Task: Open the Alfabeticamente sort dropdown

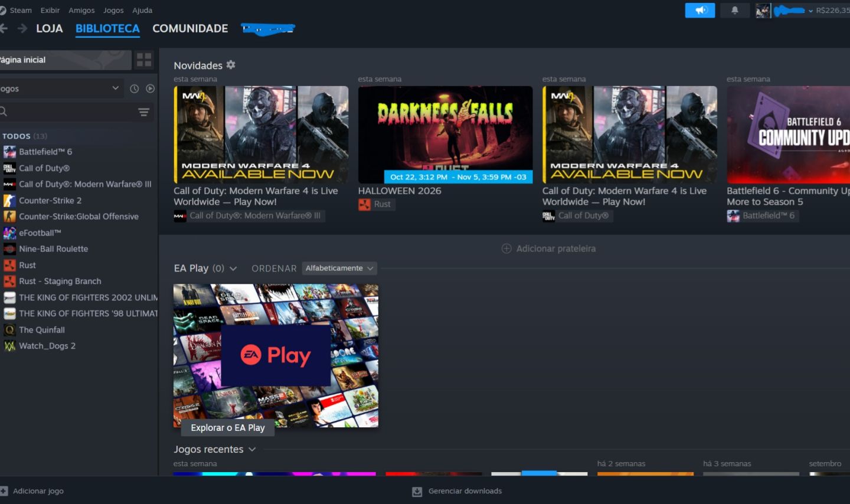Action: 339,268
